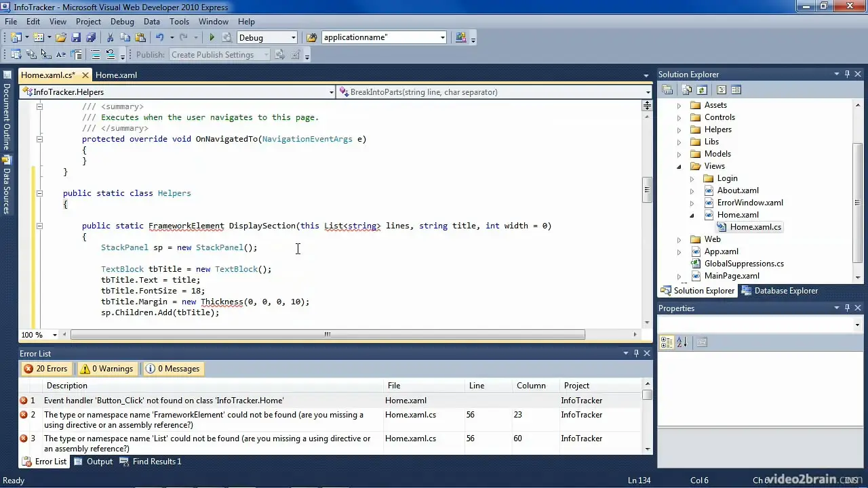
Task: Click the Alphabetical sort icon in Properties
Action: [682, 342]
